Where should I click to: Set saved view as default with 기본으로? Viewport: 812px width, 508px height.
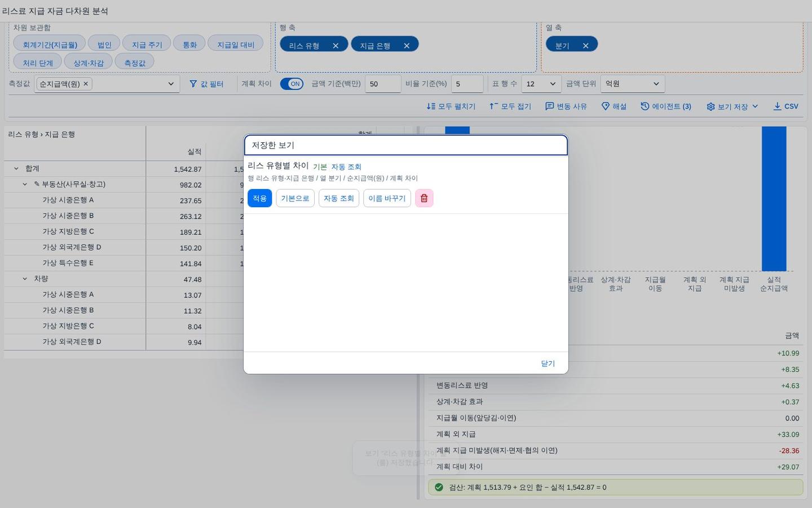[x=295, y=198]
